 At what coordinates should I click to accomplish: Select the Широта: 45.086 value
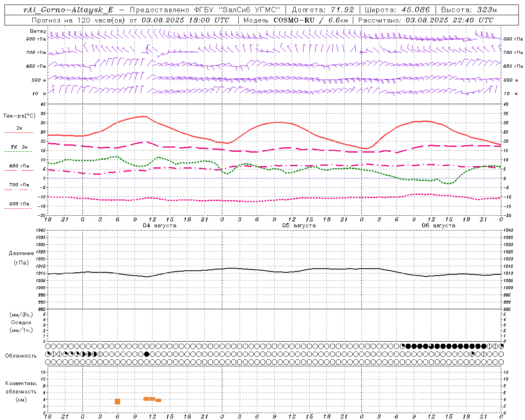pos(397,10)
